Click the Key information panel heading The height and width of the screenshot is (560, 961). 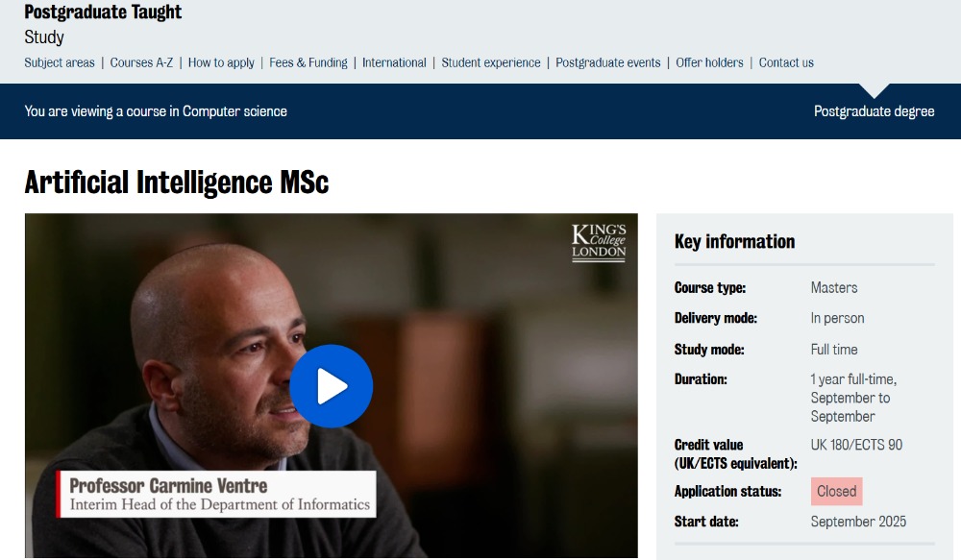[735, 241]
